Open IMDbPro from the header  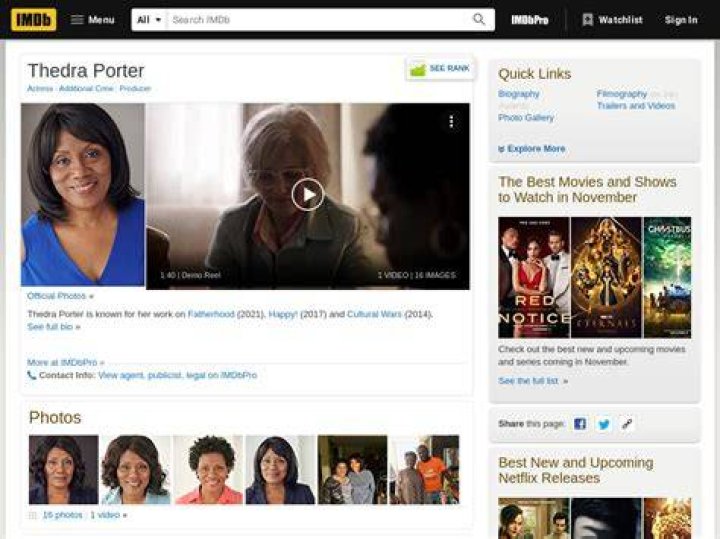(x=530, y=20)
